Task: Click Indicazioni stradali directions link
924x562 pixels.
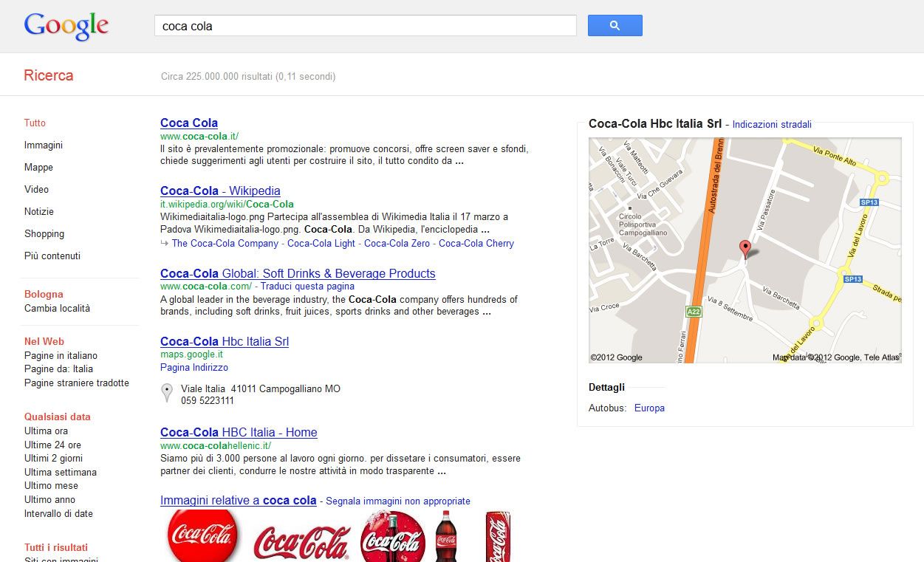Action: (772, 125)
